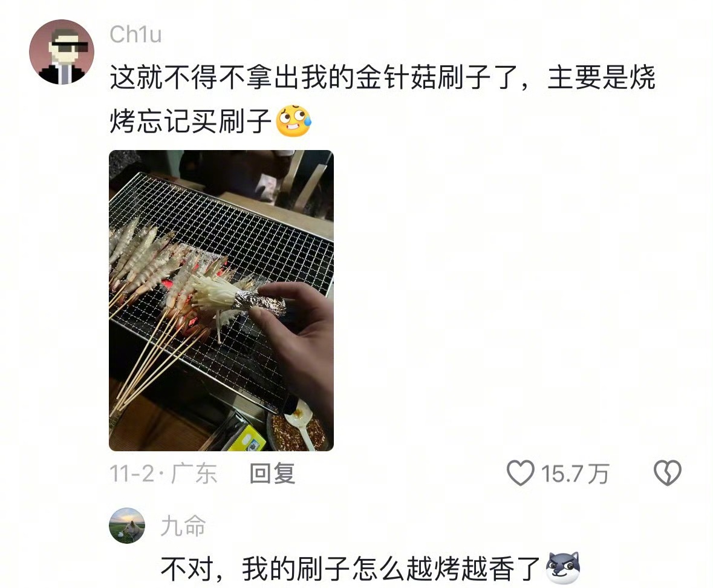Select the text 烤忘记买刷子
Screen dimensions: 713x588
pos(190,122)
